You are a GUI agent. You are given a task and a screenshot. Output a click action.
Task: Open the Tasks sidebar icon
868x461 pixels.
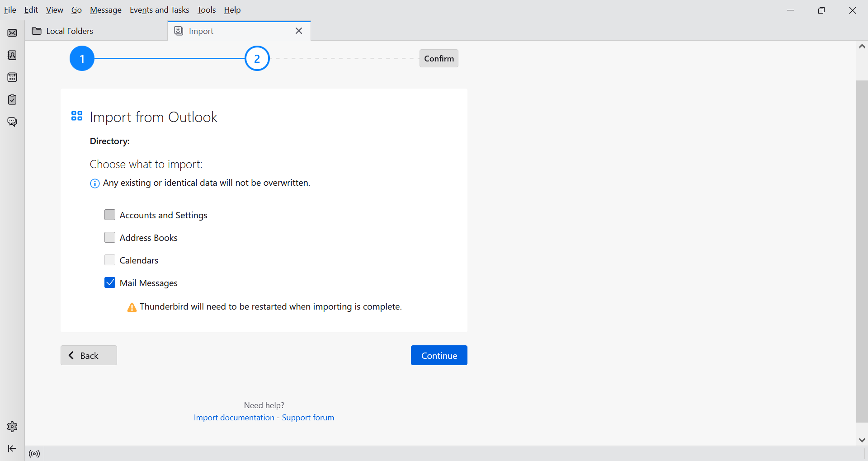click(12, 99)
